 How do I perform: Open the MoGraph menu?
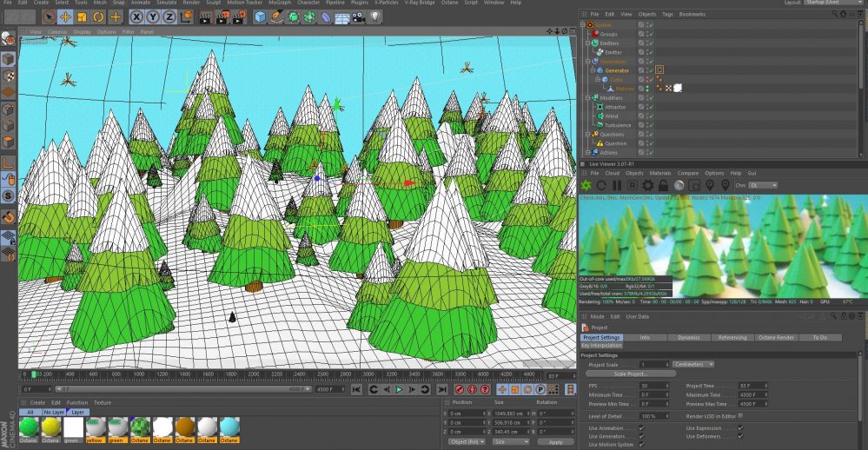278,3
